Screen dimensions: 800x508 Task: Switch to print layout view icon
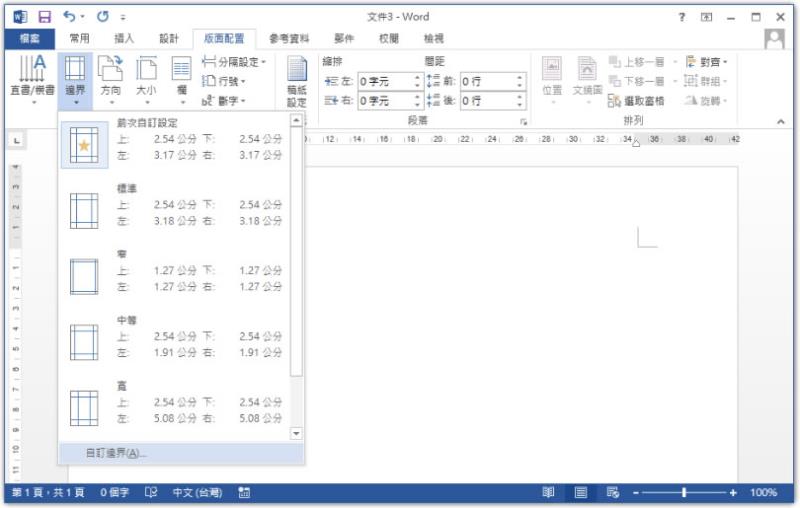pos(581,493)
